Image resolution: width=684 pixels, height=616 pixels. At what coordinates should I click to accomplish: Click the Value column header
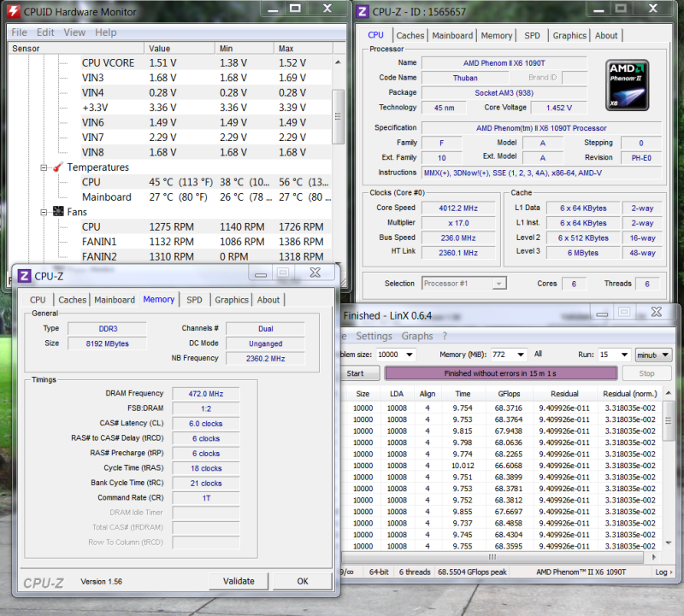pos(180,49)
